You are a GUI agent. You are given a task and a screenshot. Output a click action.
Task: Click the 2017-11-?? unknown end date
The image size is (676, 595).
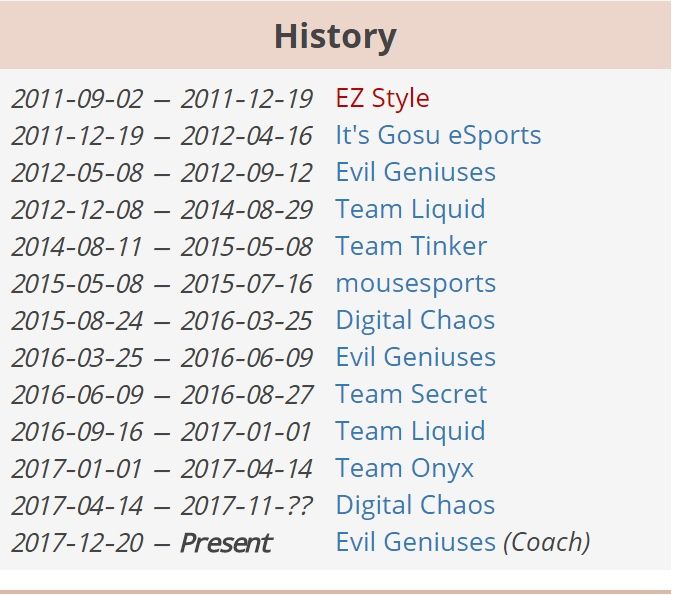point(246,506)
